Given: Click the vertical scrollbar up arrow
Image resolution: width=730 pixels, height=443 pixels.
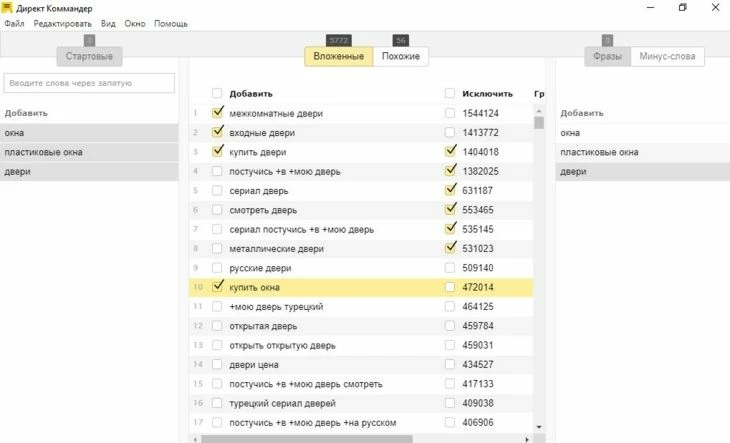Looking at the screenshot, I should [539, 111].
